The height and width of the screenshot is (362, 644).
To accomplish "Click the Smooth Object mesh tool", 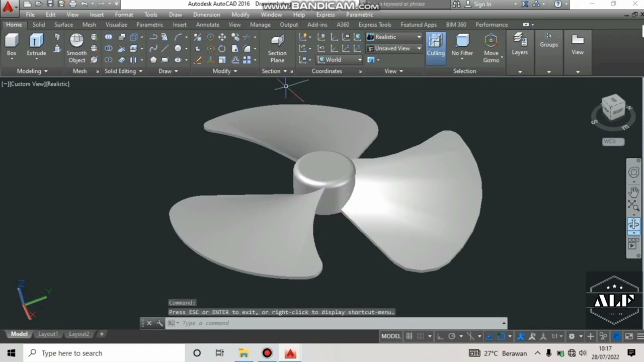I will (76, 48).
